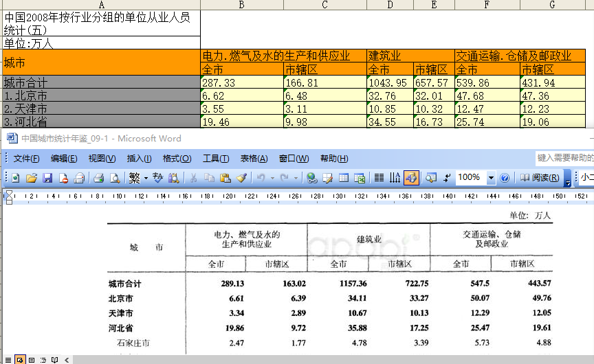Expand the toolbar options overflow arrow
The width and height of the screenshot is (594, 364).
(567, 178)
